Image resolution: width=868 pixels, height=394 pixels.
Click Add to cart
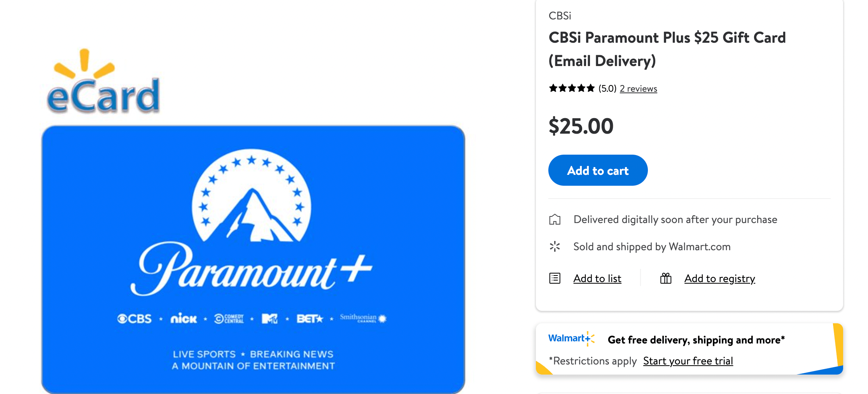598,170
